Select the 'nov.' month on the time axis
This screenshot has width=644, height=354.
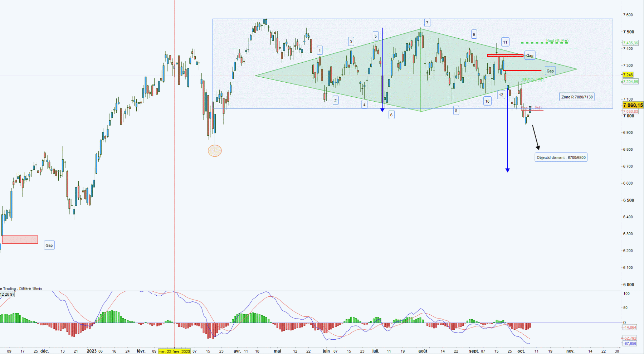[570, 351]
